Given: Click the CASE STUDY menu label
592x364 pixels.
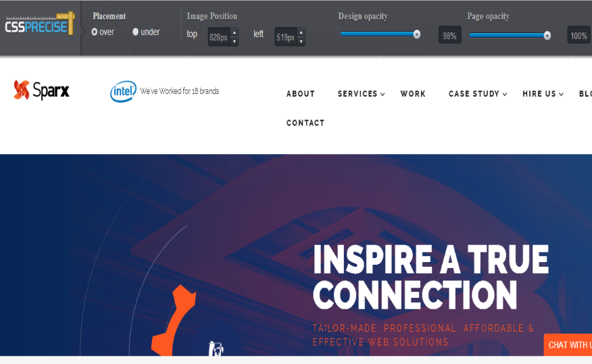Looking at the screenshot, I should (474, 94).
